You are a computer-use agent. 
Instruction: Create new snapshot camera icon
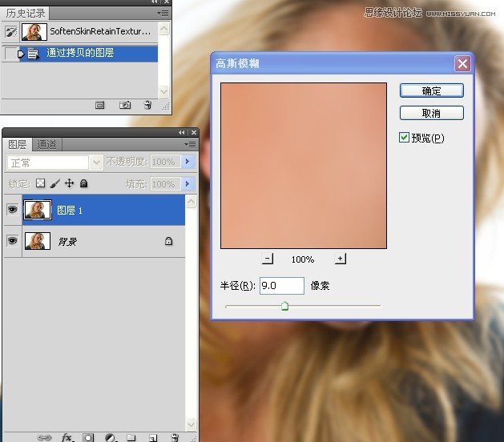(x=125, y=105)
